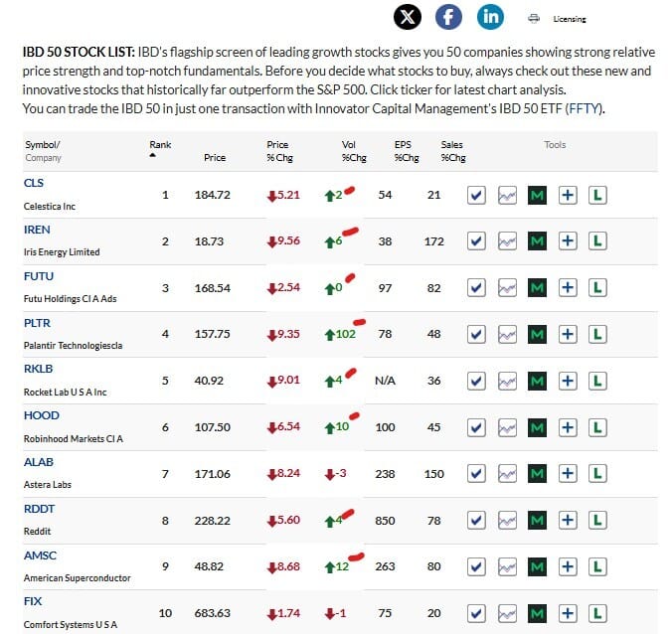Click the plus icon for FUTU

[x=568, y=287]
